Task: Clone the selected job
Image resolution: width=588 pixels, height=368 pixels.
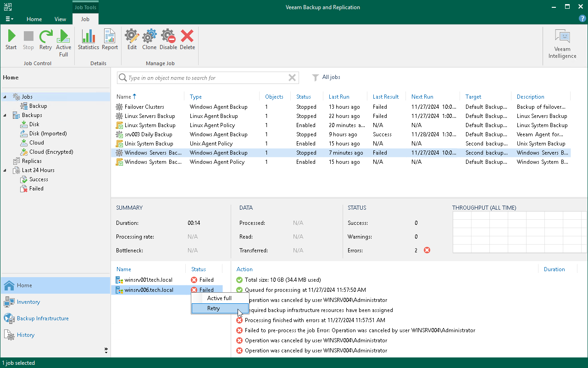Action: 150,40
